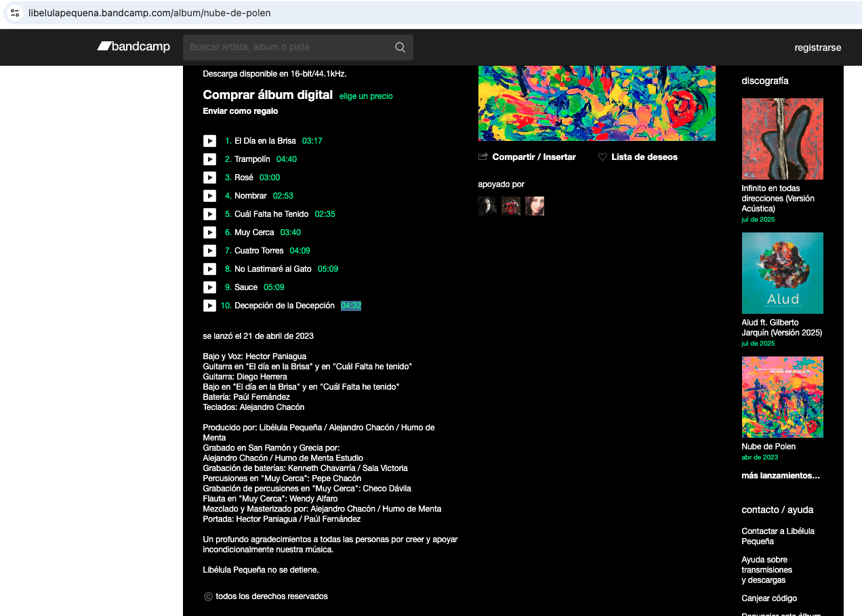862x616 pixels.
Task: Play track 6 Muy Cerca
Action: coord(209,232)
